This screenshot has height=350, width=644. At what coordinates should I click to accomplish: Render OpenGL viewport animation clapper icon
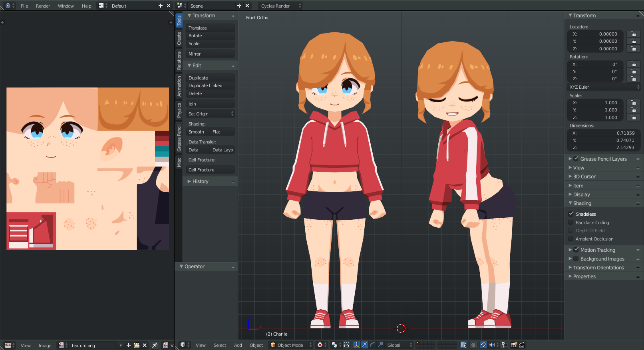[x=522, y=345]
